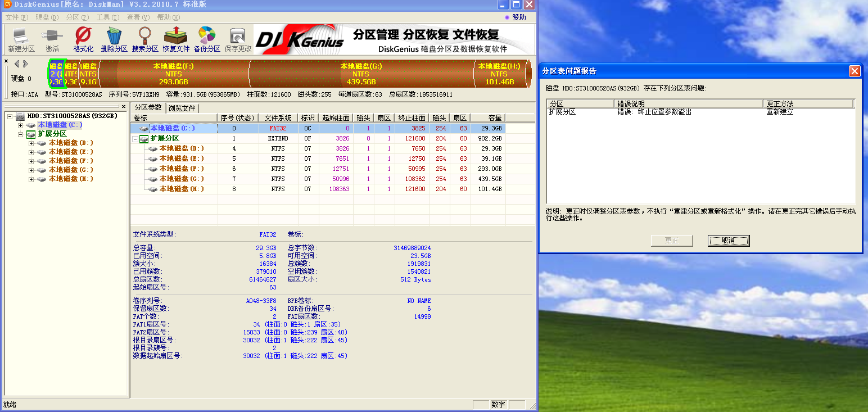Expand 本地磁盘 (G:) in left tree
This screenshot has height=412, width=868.
[x=31, y=170]
